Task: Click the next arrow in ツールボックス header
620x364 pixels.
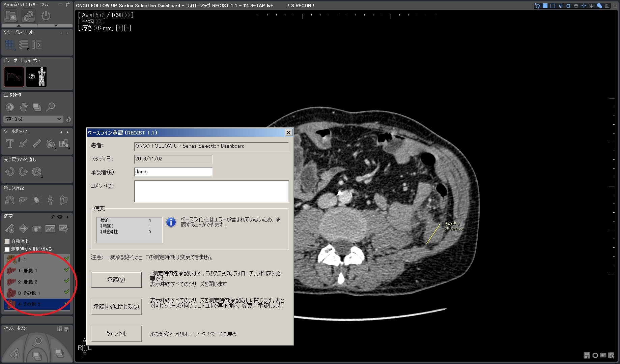Action: pyautogui.click(x=67, y=132)
